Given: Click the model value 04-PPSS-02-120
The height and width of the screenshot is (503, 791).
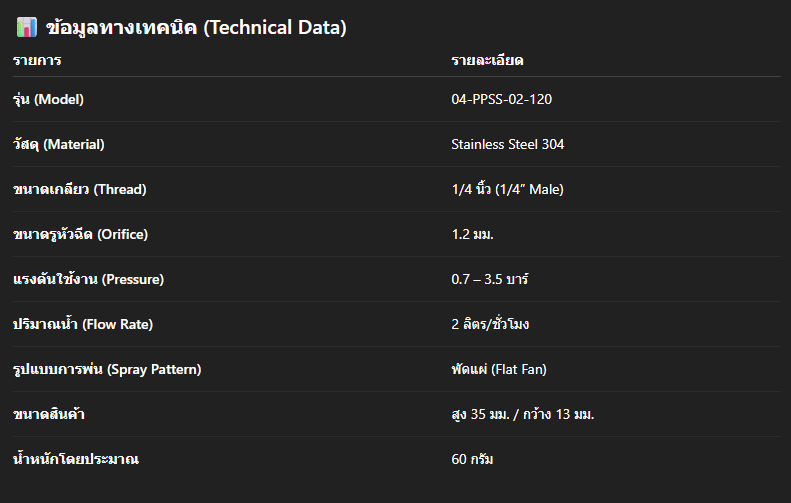Looking at the screenshot, I should (501, 99).
